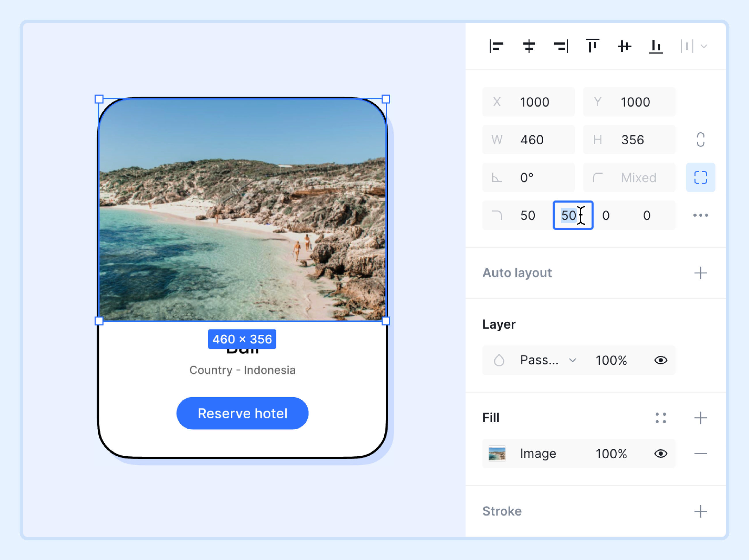Viewport: 749px width, 560px height.
Task: Click the top-right selection handle
Action: coord(386,99)
